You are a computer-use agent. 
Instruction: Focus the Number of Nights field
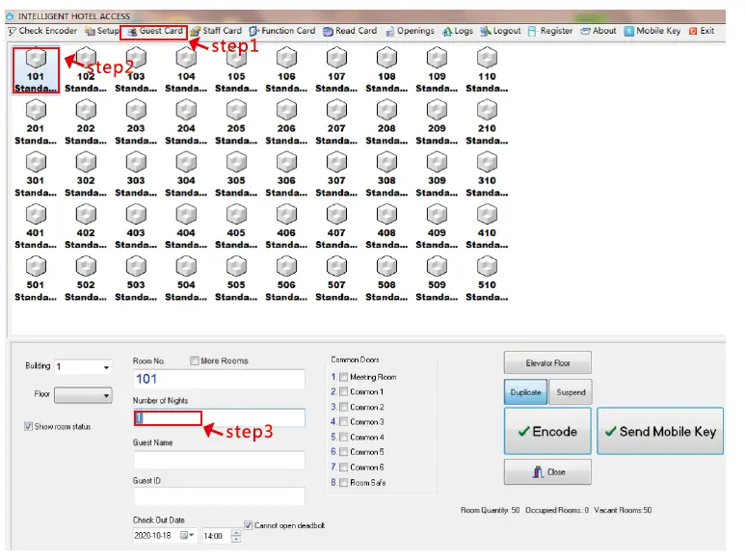pyautogui.click(x=220, y=418)
